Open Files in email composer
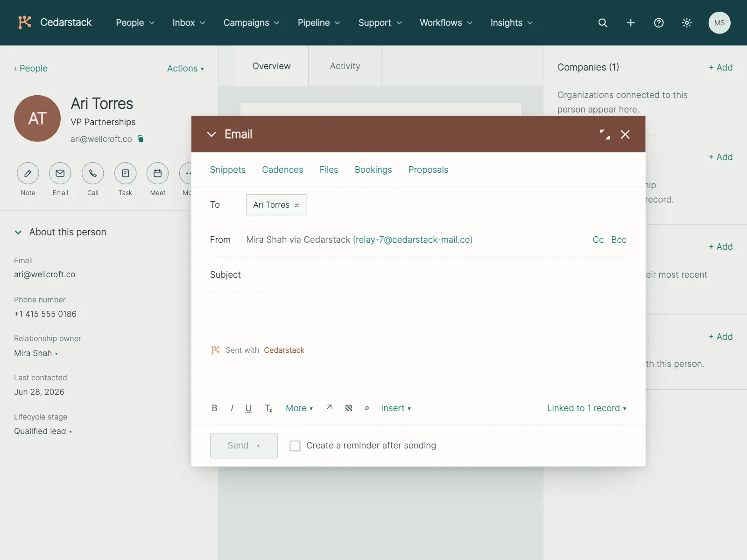The image size is (747, 560). (329, 170)
